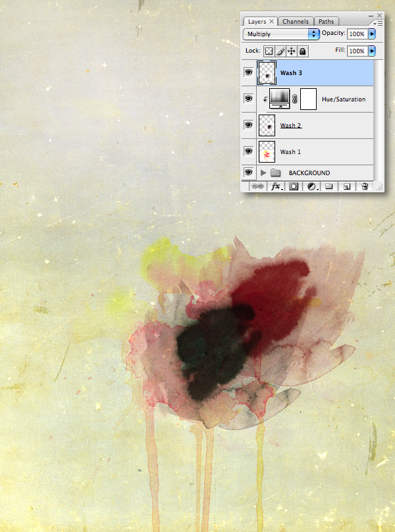This screenshot has width=395, height=532.
Task: Create a new group folder
Action: coord(329,186)
